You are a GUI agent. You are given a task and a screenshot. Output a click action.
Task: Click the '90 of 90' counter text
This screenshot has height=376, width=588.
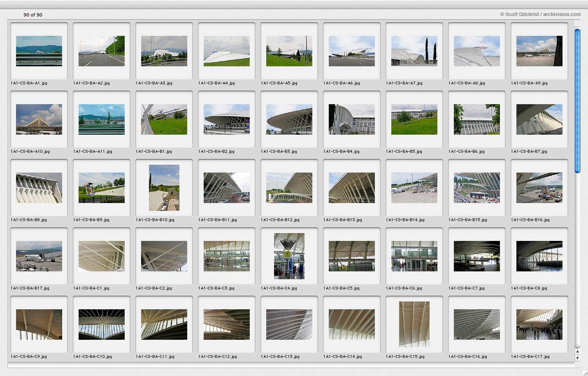point(33,15)
